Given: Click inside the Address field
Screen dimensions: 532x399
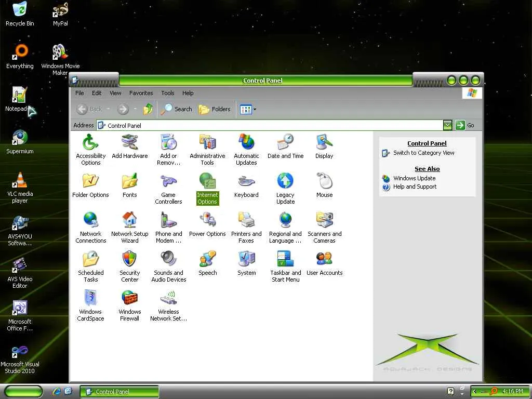Looking at the screenshot, I should click(x=270, y=126).
